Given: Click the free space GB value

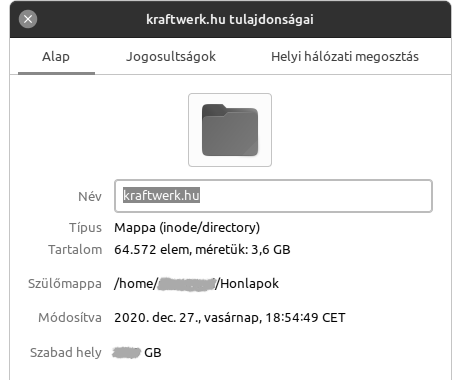Looking at the screenshot, I should point(137,353).
